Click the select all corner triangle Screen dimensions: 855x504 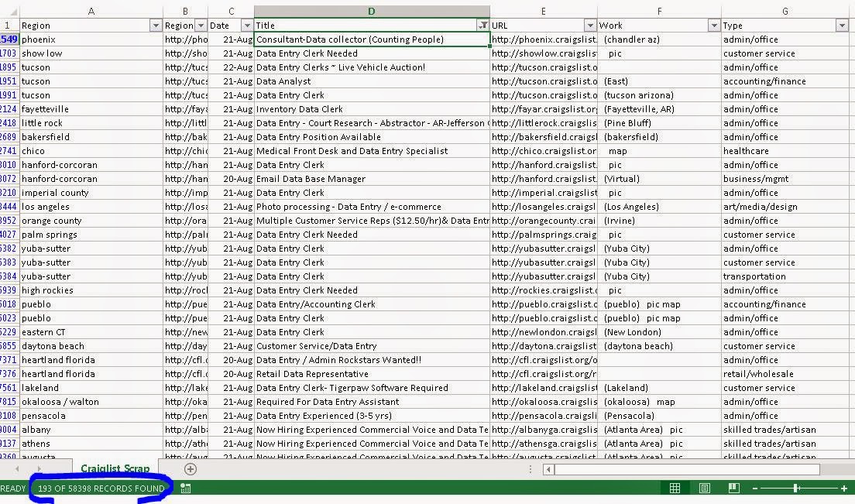click(x=13, y=12)
